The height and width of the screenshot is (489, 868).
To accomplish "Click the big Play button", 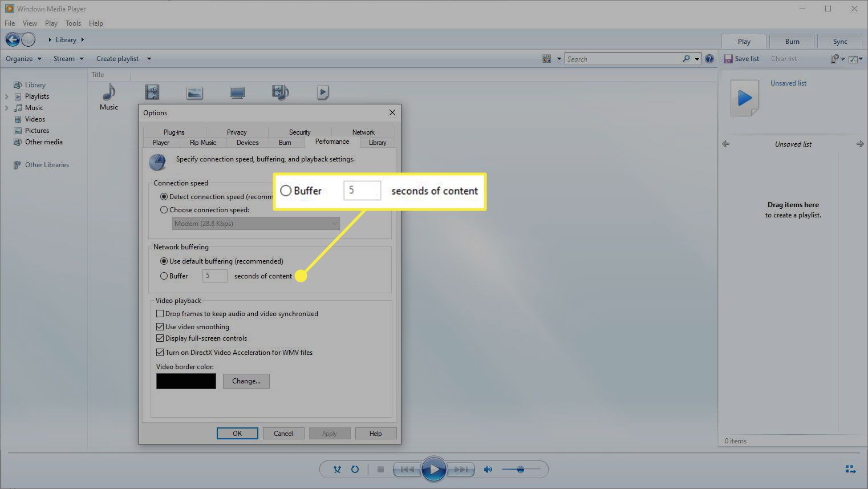I will pos(434,470).
